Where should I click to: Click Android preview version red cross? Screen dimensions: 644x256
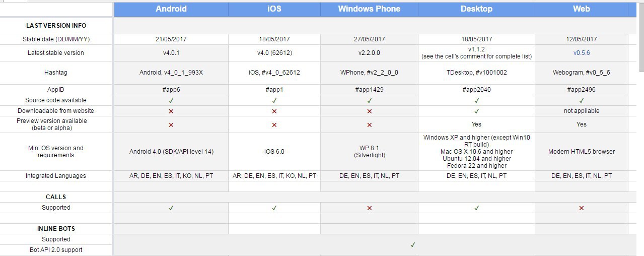pyautogui.click(x=171, y=124)
